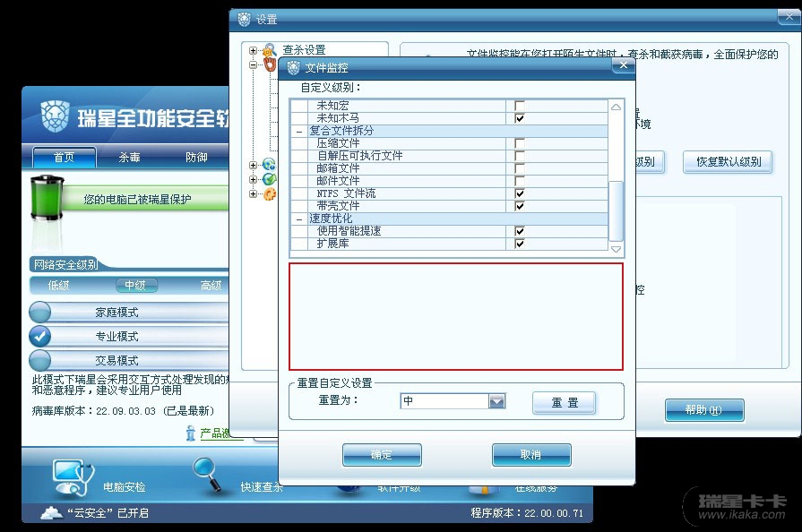Switch to the 首页 tab
Image resolution: width=802 pixels, height=532 pixels.
coord(65,158)
